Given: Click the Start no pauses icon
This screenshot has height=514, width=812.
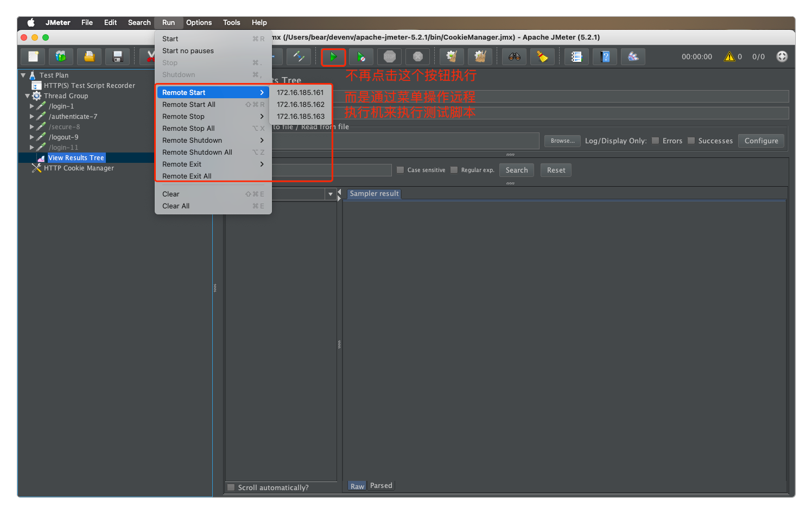Looking at the screenshot, I should click(x=361, y=56).
